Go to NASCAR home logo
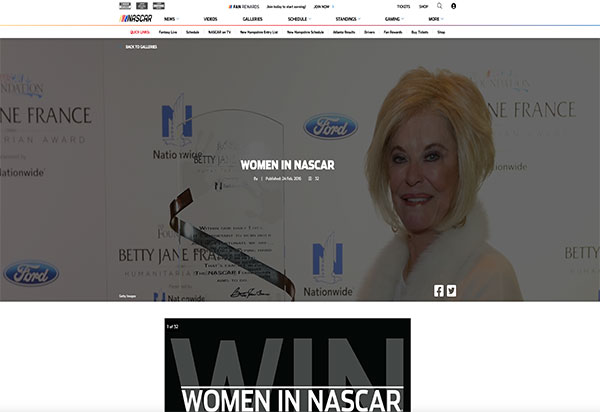Viewport: 600px width, 412px height. (136, 18)
